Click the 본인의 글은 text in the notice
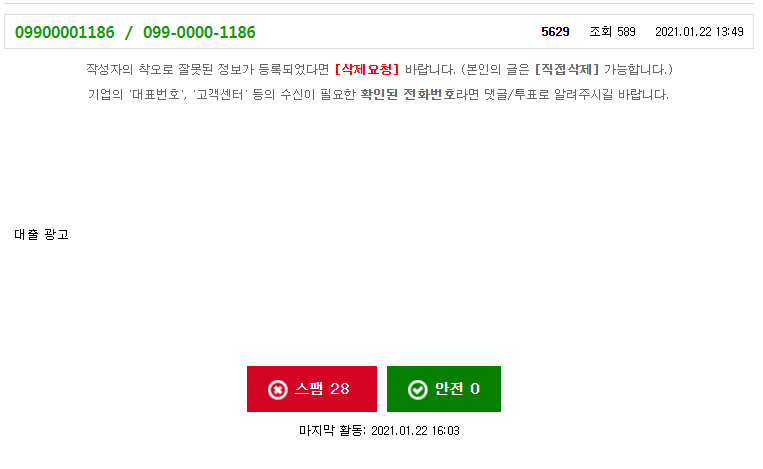The width and height of the screenshot is (763, 469). 498,69
